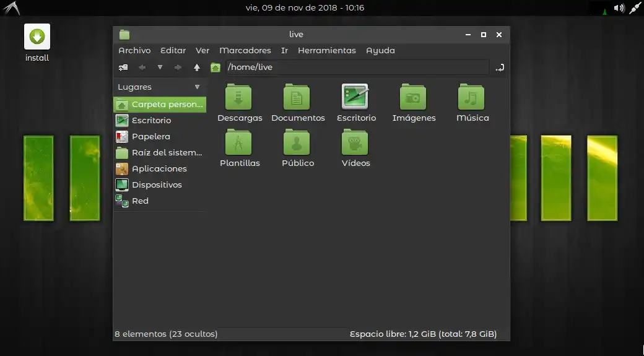The image size is (644, 356).
Task: Select Raíz del sistema in the sidebar
Action: pyautogui.click(x=160, y=153)
